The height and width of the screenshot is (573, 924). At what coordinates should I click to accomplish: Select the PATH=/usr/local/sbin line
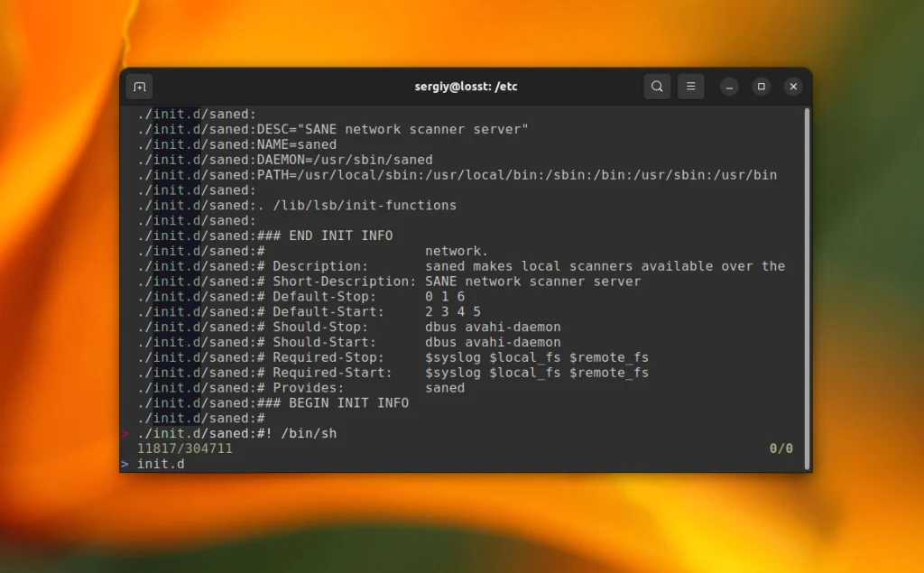coord(457,175)
